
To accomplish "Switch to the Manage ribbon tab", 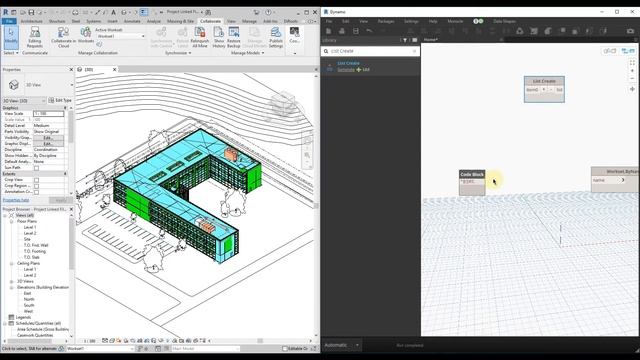I will tap(249, 21).
